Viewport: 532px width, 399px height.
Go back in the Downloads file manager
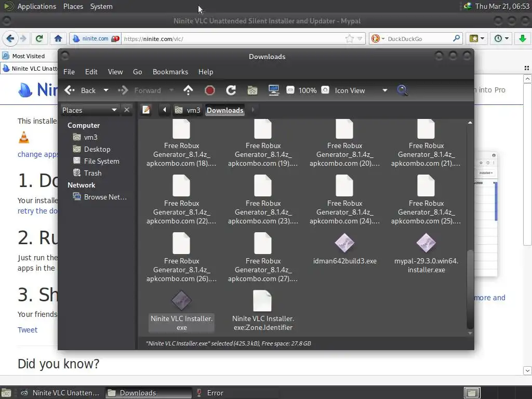[80, 90]
